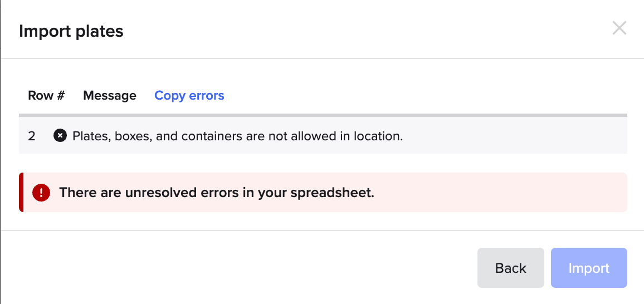Click the disabled Import button
This screenshot has height=304, width=644.
pyautogui.click(x=589, y=268)
